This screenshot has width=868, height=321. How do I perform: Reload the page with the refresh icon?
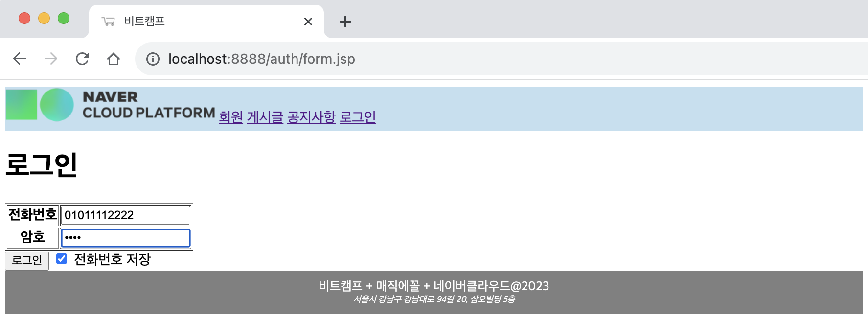pyautogui.click(x=82, y=59)
